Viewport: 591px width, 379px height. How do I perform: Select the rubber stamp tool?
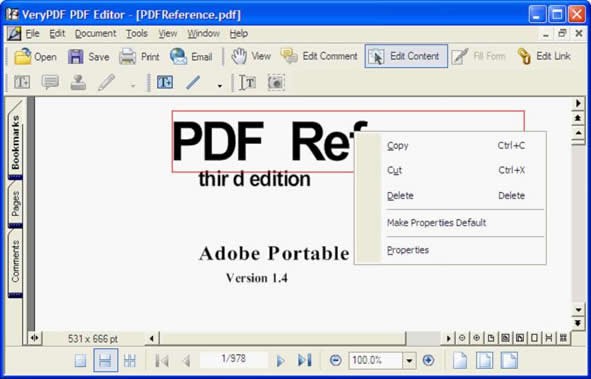tap(78, 82)
